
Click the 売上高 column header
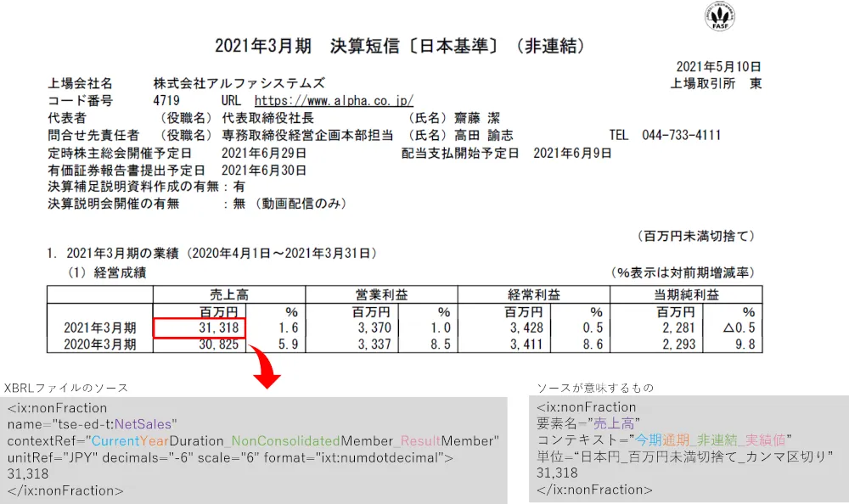[229, 294]
